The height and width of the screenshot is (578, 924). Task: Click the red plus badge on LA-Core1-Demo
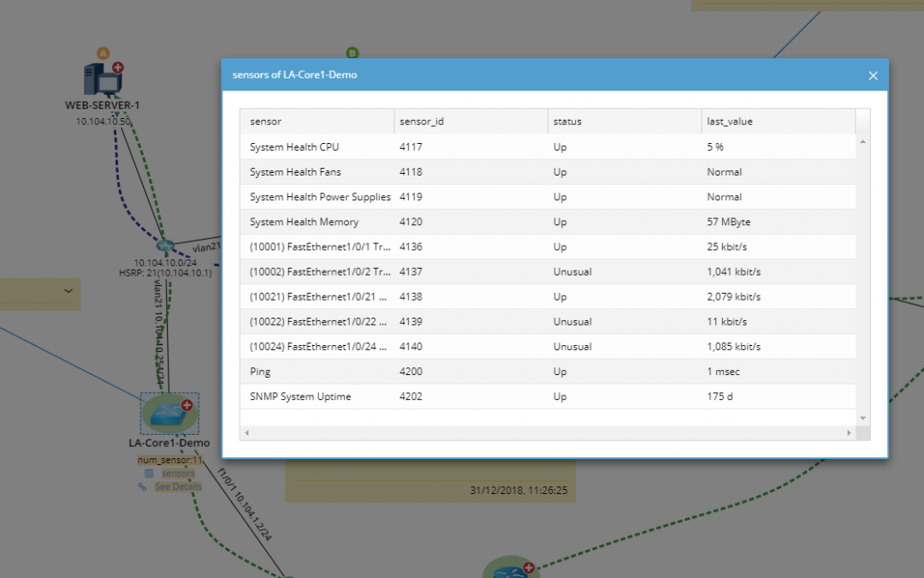point(187,404)
